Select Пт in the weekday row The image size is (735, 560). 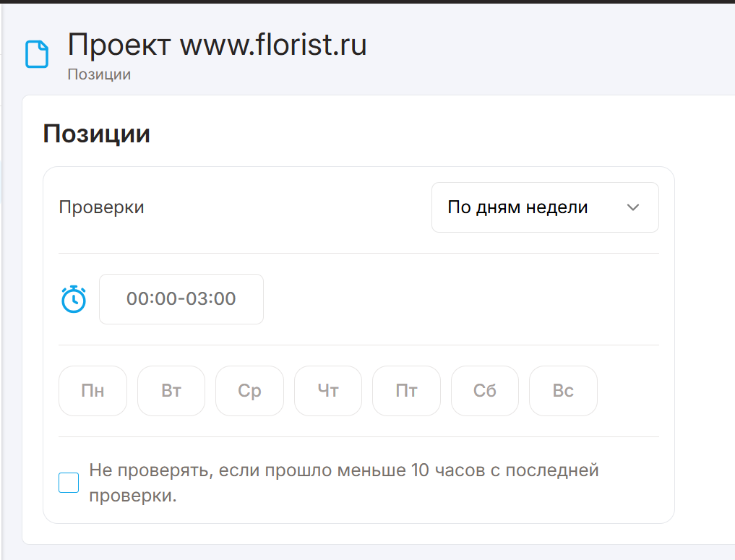point(406,391)
